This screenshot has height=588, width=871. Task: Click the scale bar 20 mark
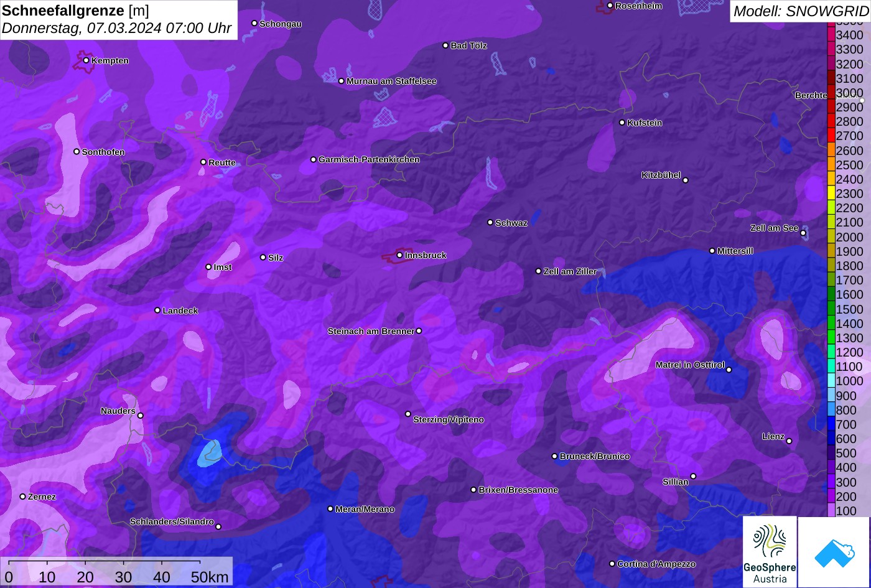pyautogui.click(x=85, y=577)
